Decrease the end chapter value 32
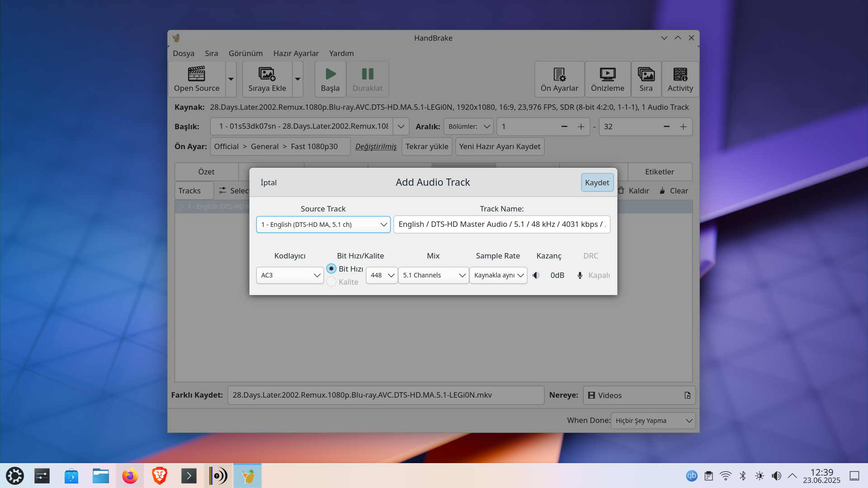The width and height of the screenshot is (868, 488). pyautogui.click(x=666, y=127)
